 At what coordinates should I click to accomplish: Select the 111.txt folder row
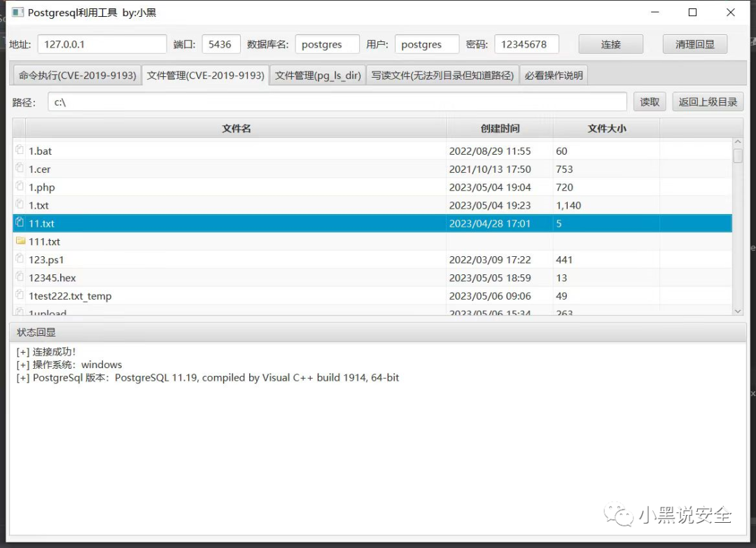click(372, 241)
